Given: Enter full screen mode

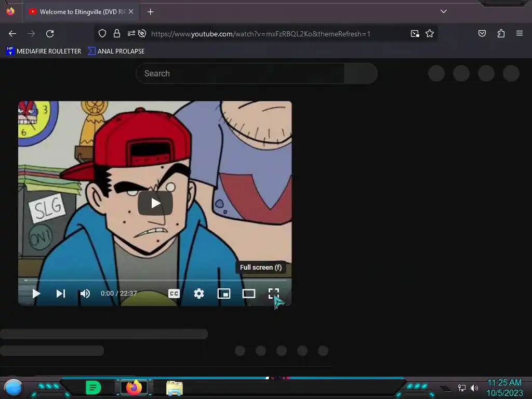Looking at the screenshot, I should (x=273, y=294).
